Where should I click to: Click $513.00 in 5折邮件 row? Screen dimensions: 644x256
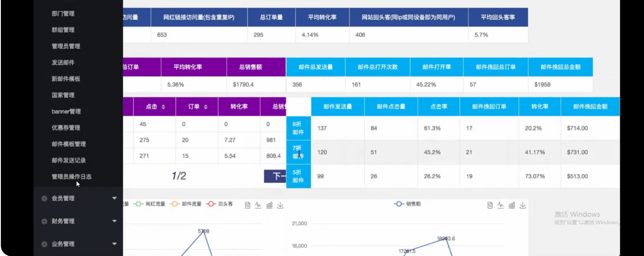coord(577,176)
